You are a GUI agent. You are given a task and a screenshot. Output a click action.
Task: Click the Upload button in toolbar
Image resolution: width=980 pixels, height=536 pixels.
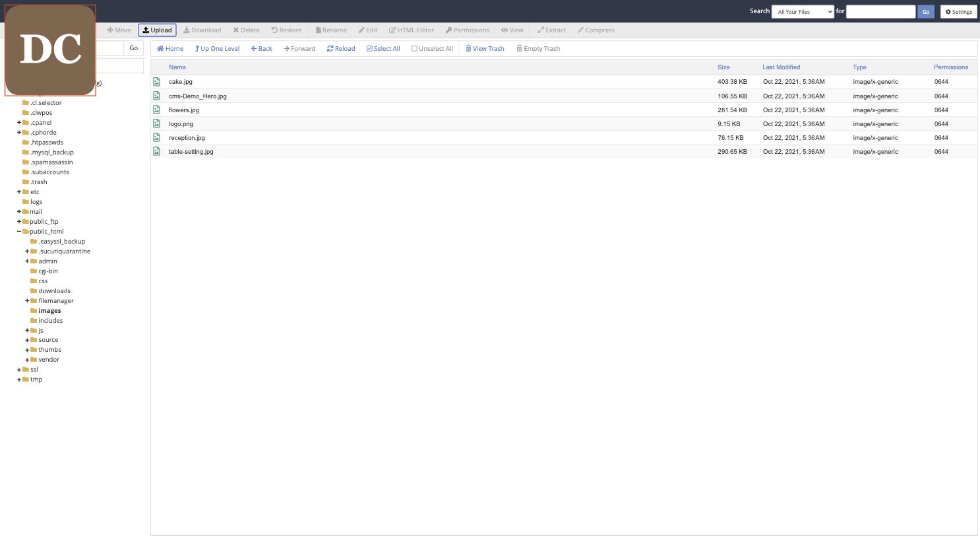coord(157,30)
